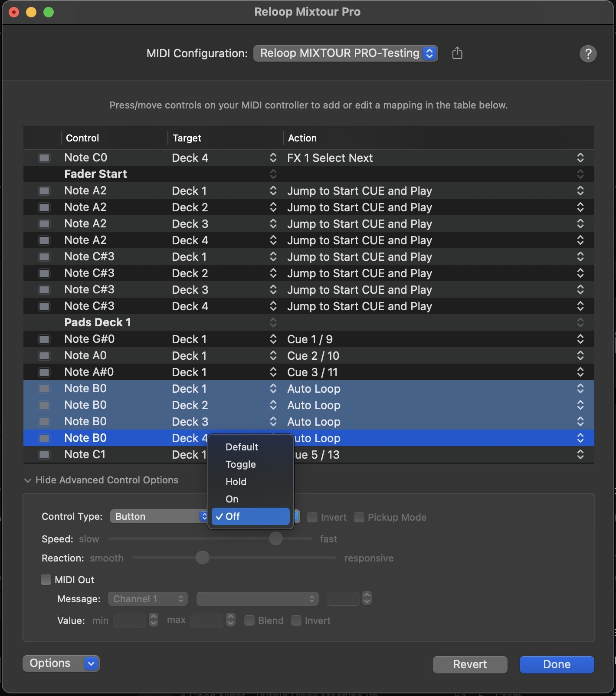Open the Control Type Button dropdown
The image size is (616, 696).
tap(159, 516)
